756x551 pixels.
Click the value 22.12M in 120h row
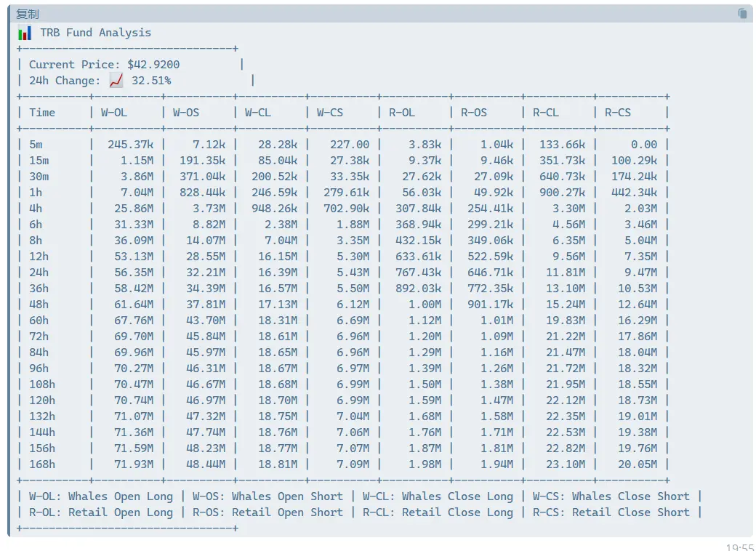tap(566, 400)
